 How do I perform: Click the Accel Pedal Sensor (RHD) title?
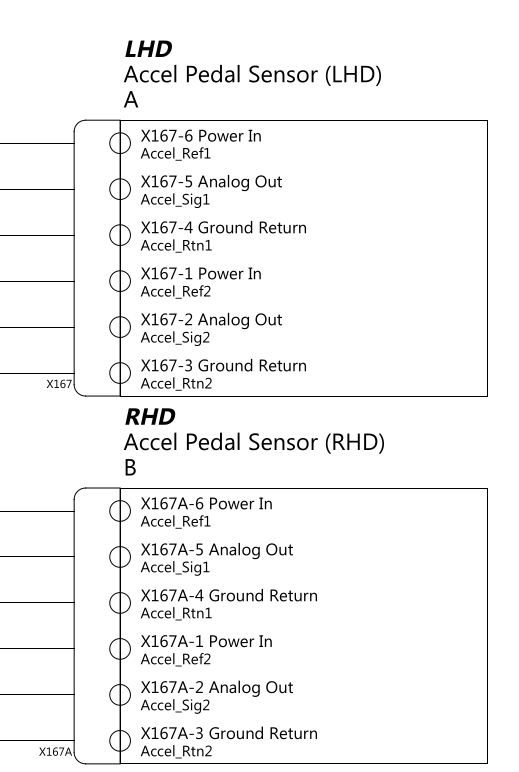coord(254,443)
